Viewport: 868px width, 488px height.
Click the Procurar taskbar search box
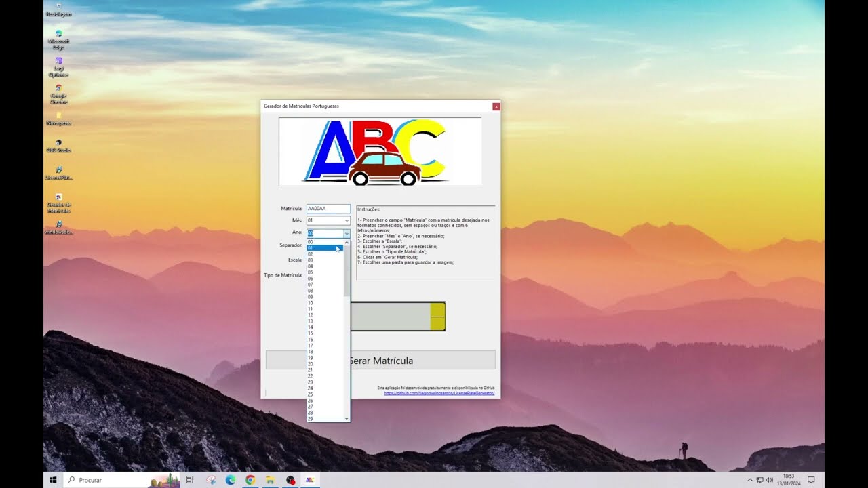(122, 480)
